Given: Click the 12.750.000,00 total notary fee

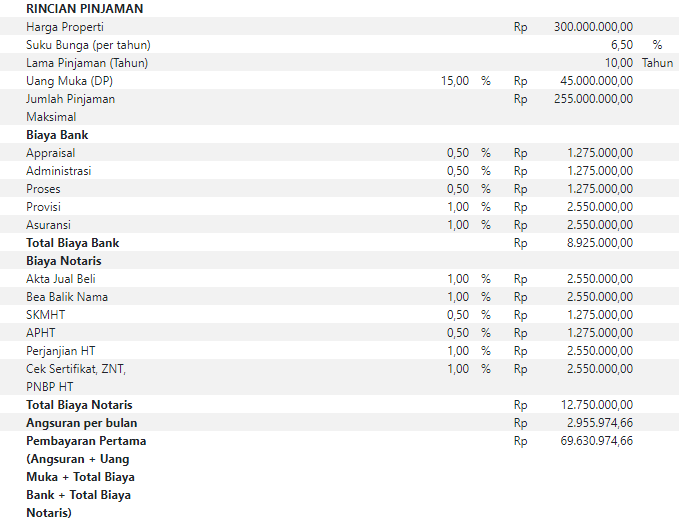Looking at the screenshot, I should 596,405.
